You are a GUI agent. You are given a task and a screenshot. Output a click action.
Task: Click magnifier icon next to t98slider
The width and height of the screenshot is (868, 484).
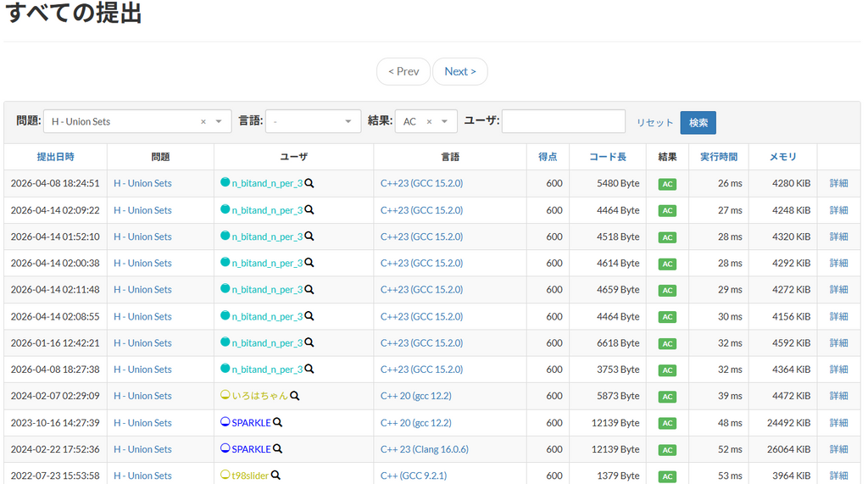point(275,476)
